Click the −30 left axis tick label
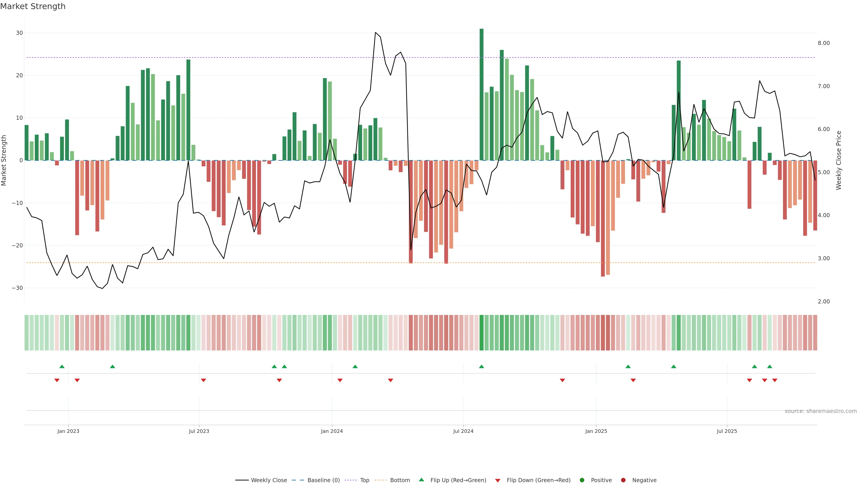Screen dimensions: 868x488 point(17,288)
